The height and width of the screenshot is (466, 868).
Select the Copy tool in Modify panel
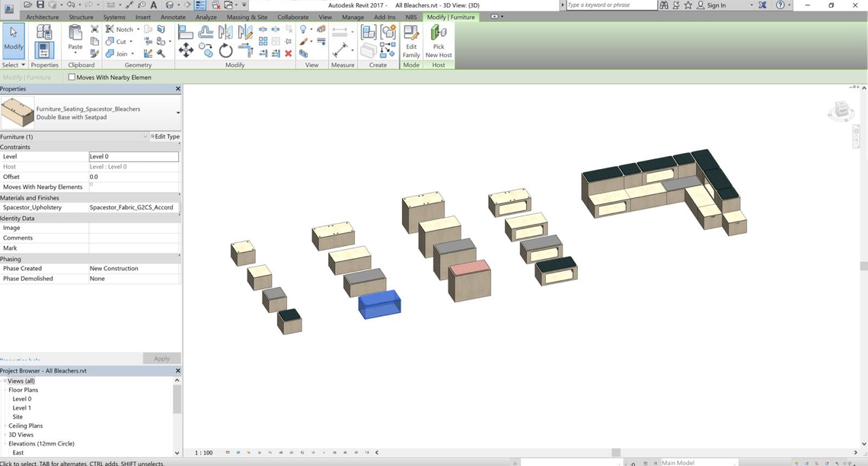pyautogui.click(x=206, y=50)
